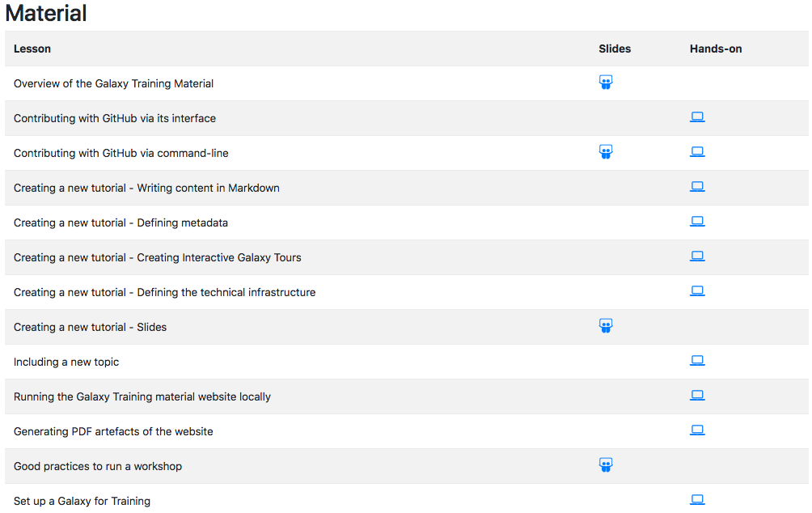Open hands-on for Defining the technical infrastructure
This screenshot has width=812, height=513.
pyautogui.click(x=697, y=290)
